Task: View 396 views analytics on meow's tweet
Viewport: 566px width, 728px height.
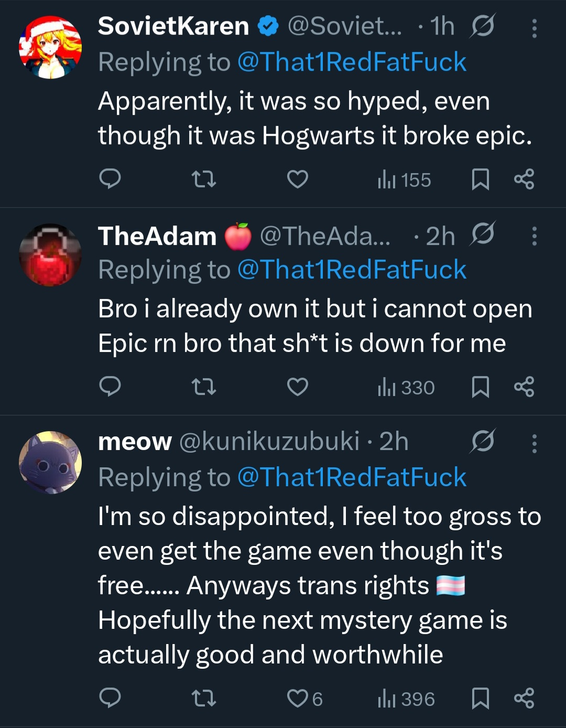Action: (406, 699)
